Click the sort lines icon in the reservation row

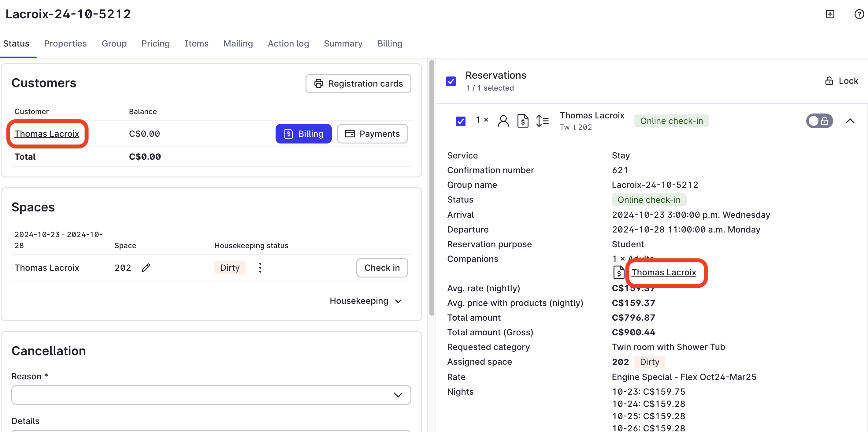pos(542,121)
